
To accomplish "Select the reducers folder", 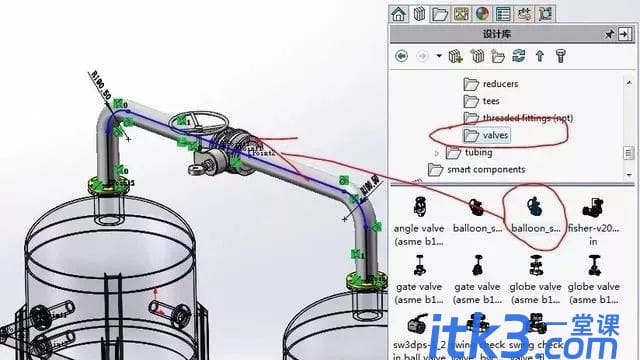I will (x=491, y=84).
